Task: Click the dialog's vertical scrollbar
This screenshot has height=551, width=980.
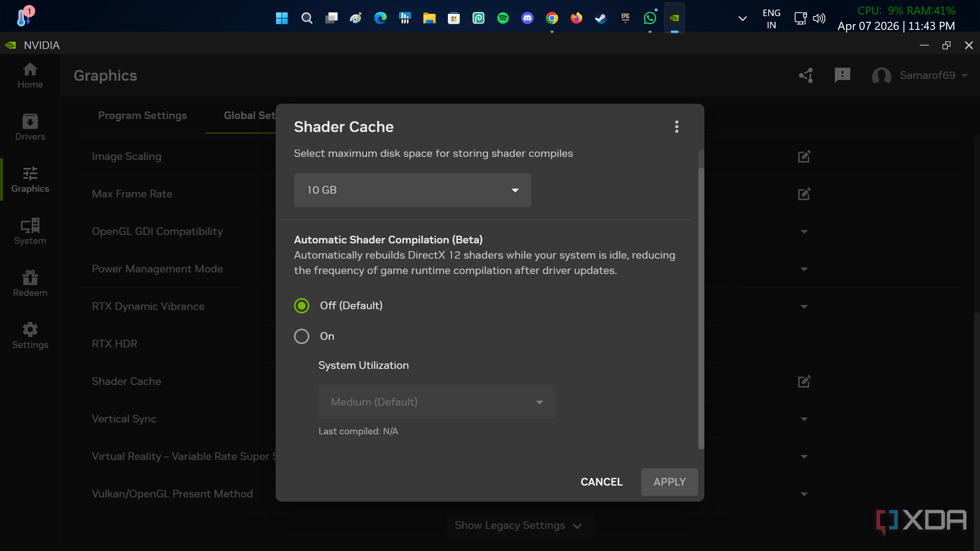Action: [701, 308]
